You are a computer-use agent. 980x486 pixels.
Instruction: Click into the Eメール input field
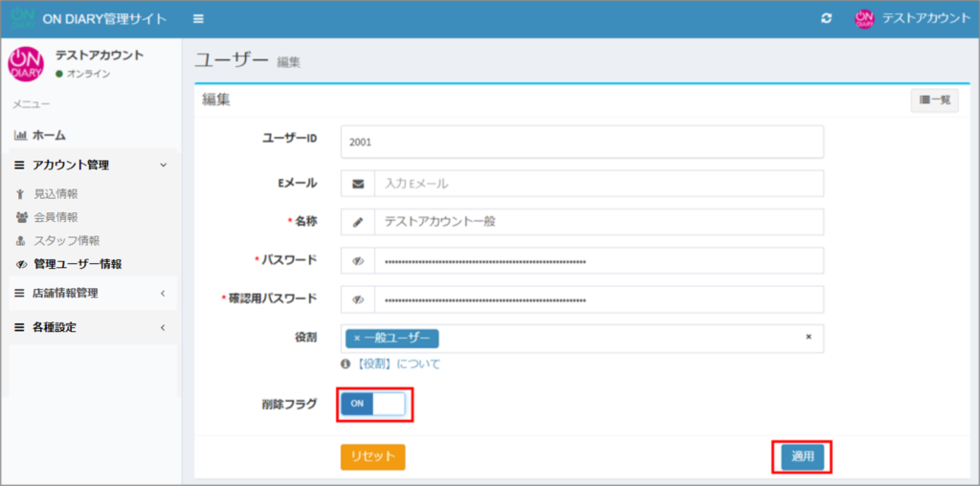(598, 183)
